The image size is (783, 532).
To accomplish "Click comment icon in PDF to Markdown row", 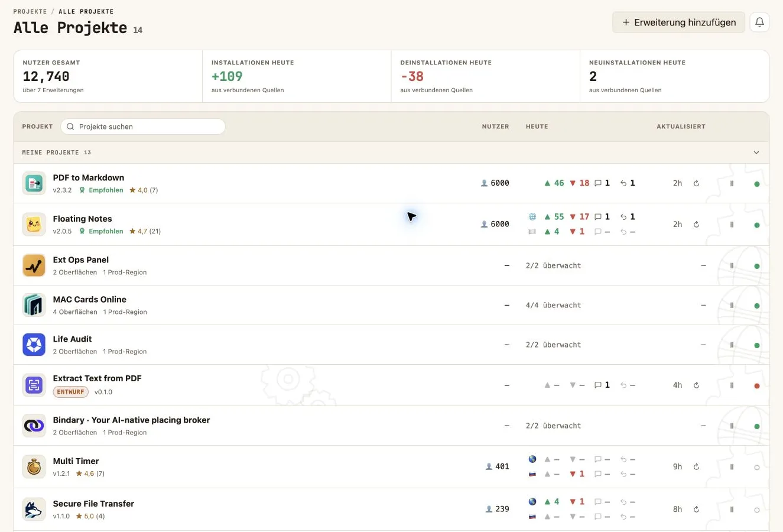I will [598, 183].
